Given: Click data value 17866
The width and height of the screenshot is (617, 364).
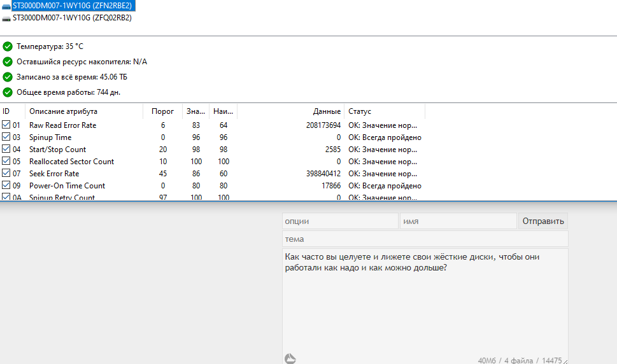Looking at the screenshot, I should tap(331, 186).
